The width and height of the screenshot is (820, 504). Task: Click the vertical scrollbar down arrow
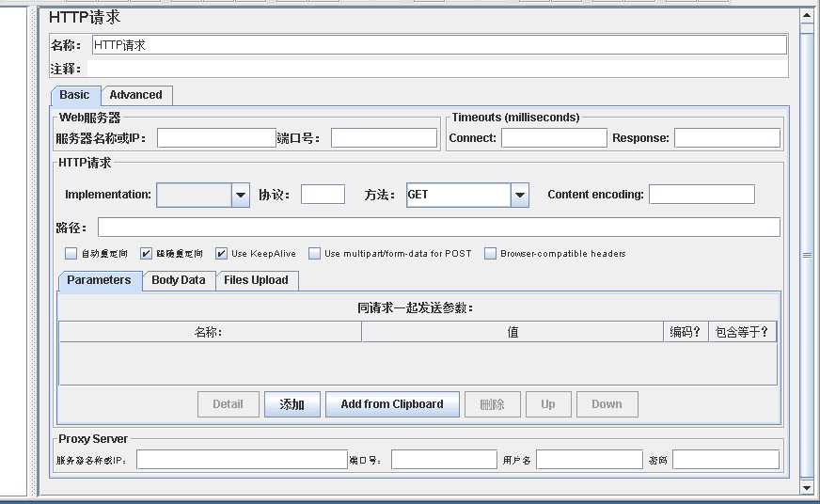click(806, 487)
